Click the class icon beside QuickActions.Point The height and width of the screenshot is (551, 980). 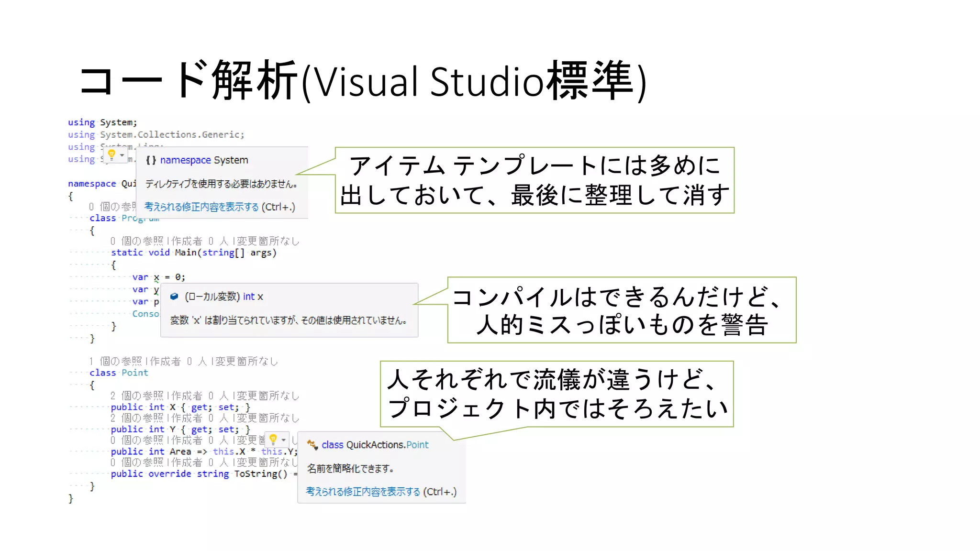pos(312,445)
